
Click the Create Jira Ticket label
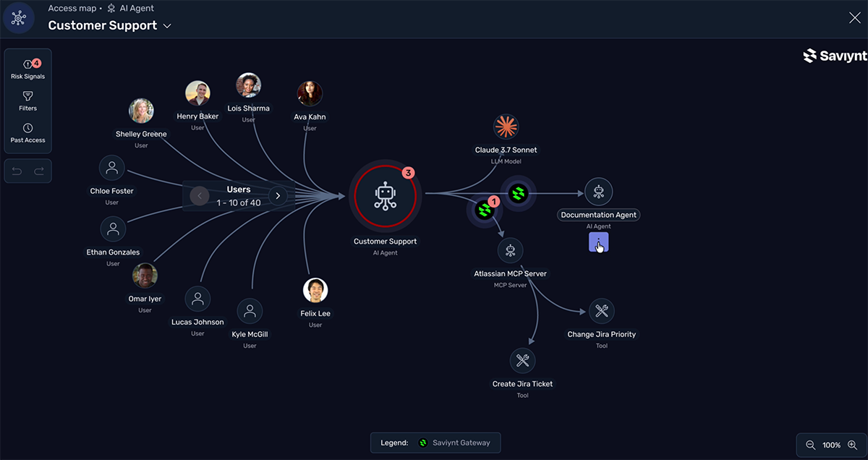tap(522, 384)
